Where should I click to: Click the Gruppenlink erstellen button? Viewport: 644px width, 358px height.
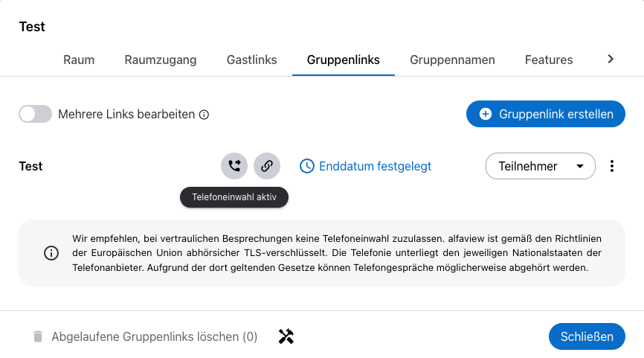click(545, 114)
